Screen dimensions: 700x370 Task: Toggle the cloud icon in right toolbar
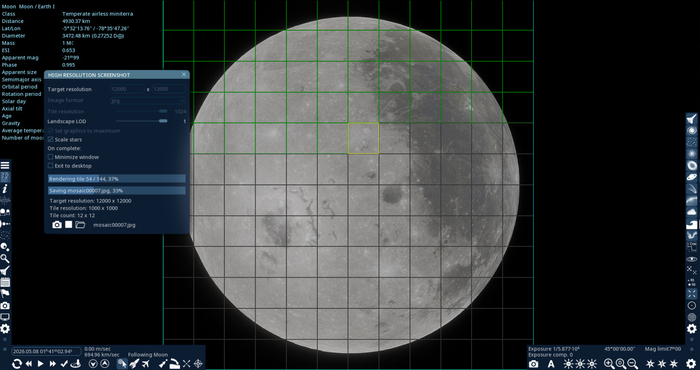pyautogui.click(x=692, y=212)
